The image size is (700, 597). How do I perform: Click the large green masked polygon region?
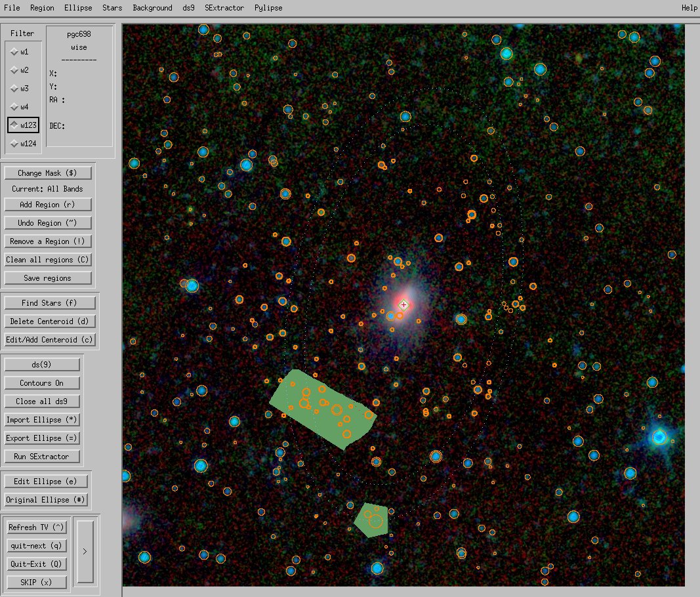[x=322, y=409]
